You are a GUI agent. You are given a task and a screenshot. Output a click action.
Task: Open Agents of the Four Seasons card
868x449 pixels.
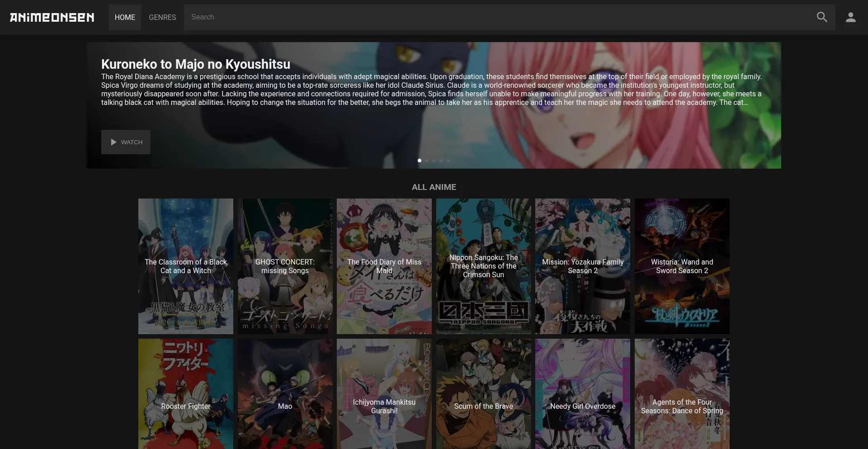tap(682, 394)
